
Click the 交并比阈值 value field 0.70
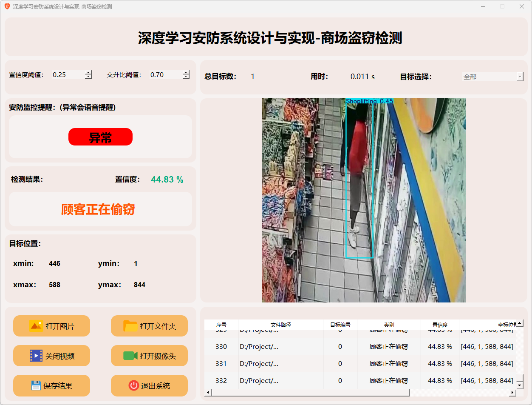pos(165,75)
